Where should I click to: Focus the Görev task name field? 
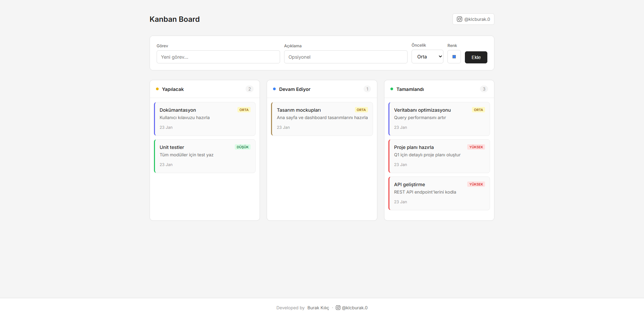click(x=218, y=57)
